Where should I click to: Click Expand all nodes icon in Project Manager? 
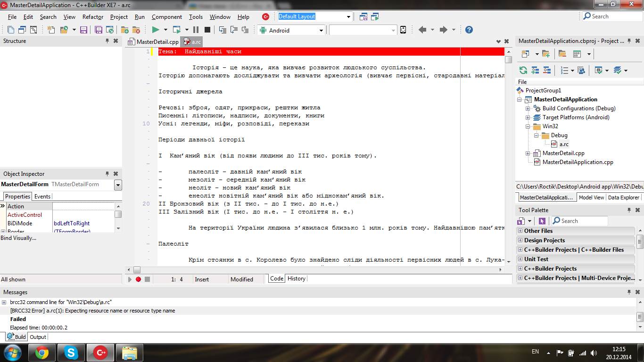535,70
